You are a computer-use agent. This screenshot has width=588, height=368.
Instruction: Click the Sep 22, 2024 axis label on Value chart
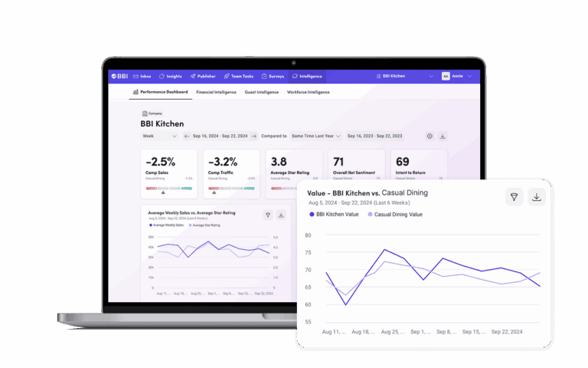[507, 332]
